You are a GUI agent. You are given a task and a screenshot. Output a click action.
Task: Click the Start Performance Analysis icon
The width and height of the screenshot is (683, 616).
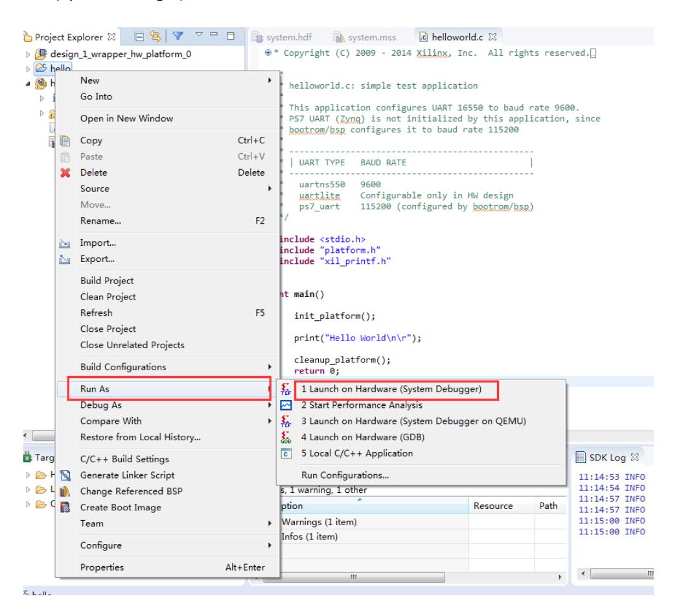[x=286, y=405]
